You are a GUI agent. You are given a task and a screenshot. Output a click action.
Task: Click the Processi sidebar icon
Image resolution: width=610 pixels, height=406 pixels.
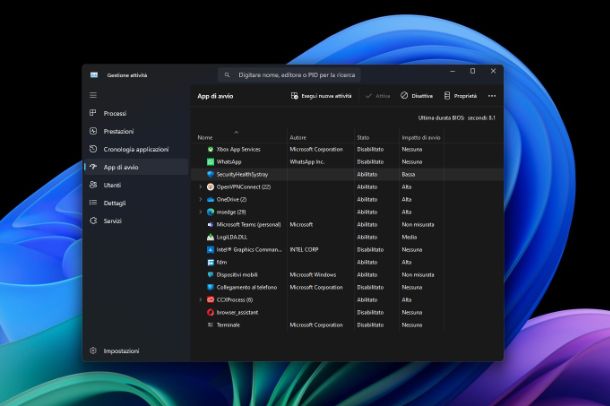(93, 113)
